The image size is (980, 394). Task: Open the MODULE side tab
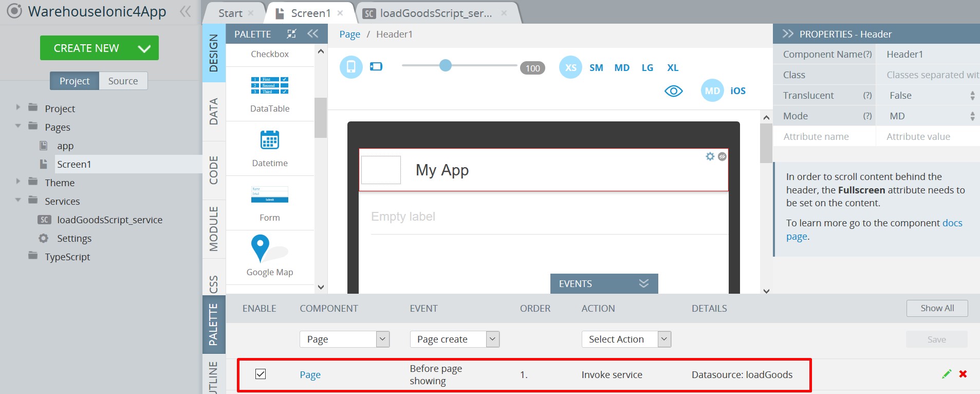214,229
